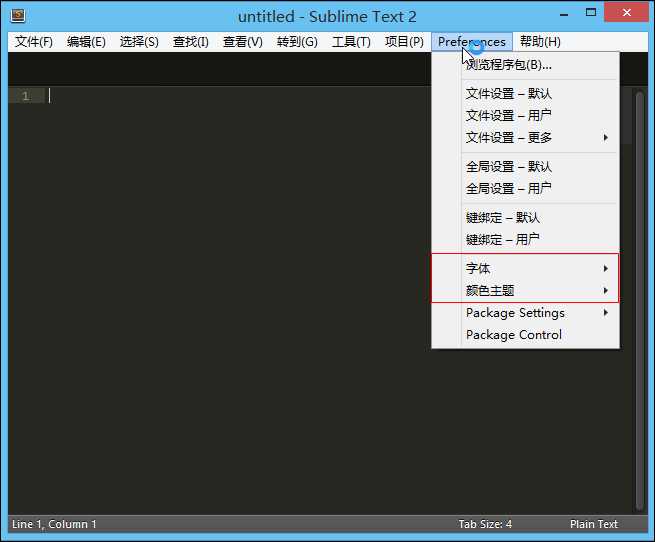Open the 工具(T) menu
Screen dimensions: 655x542
tap(351, 42)
